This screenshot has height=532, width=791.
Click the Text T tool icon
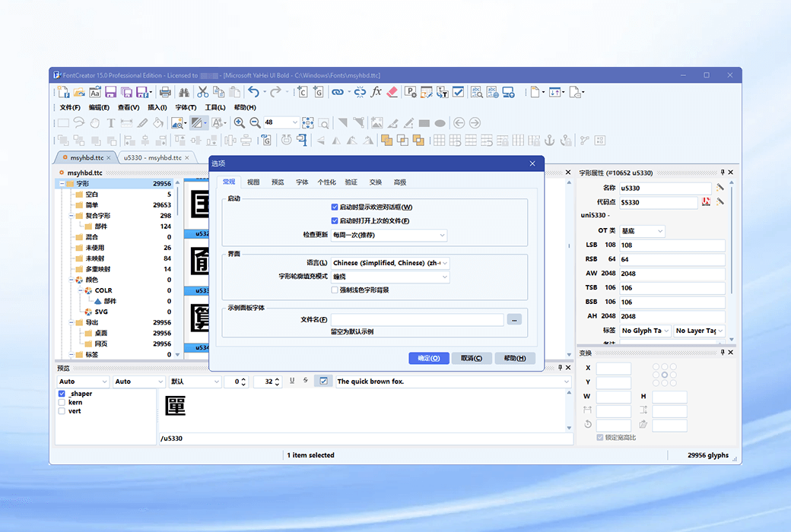(x=111, y=122)
